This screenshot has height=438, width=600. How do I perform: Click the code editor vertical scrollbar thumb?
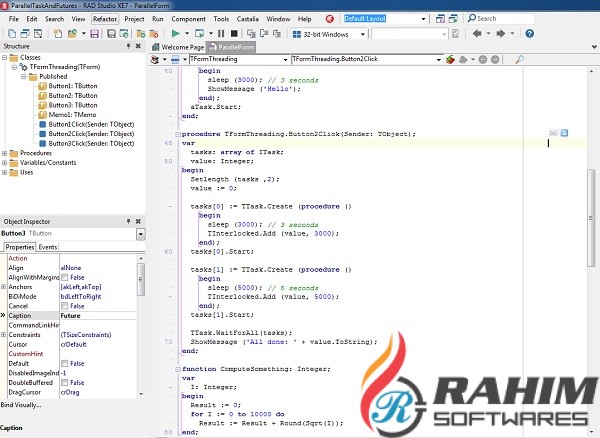coord(591,217)
